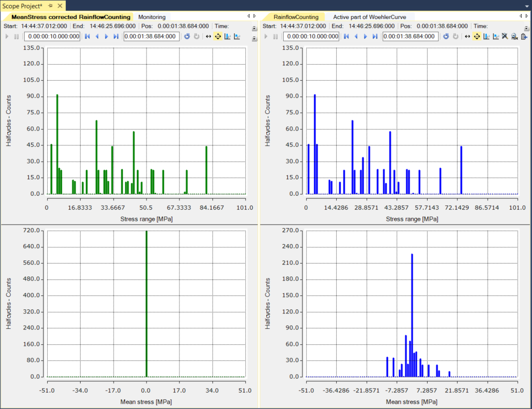The height and width of the screenshot is (409, 532).
Task: Start playback in the MeanStress corrected RainflowCounting pane
Action: [7, 36]
